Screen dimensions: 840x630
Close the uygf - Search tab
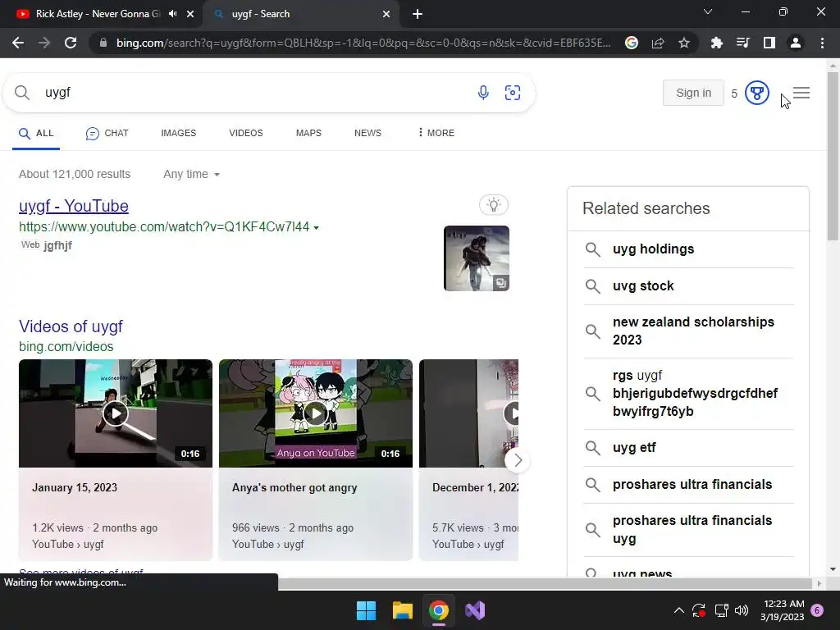click(x=386, y=14)
